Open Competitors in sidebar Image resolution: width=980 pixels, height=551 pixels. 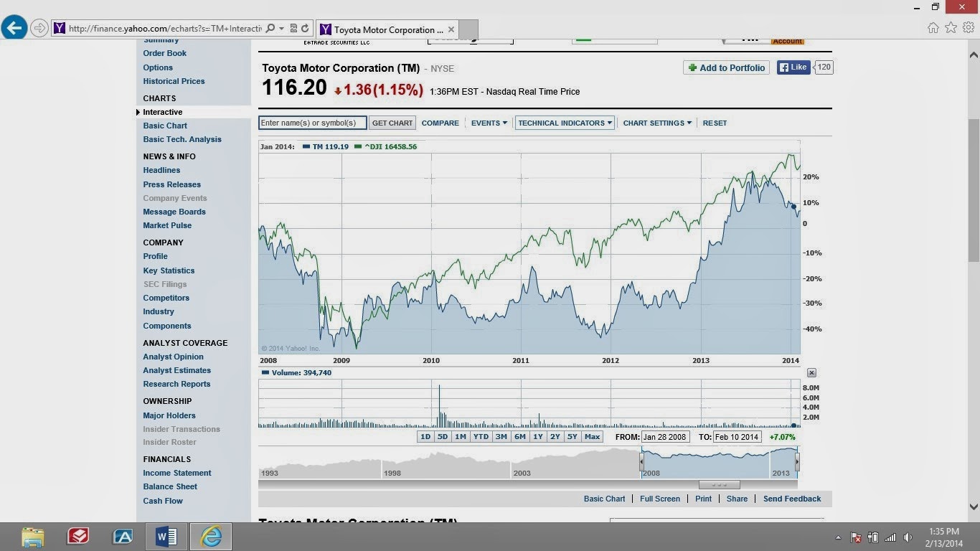click(x=166, y=298)
